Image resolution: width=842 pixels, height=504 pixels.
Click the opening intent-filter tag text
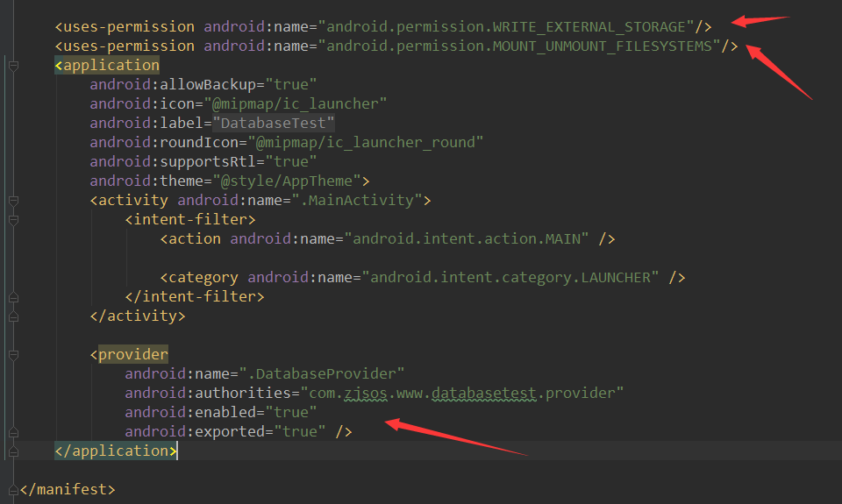190,220
